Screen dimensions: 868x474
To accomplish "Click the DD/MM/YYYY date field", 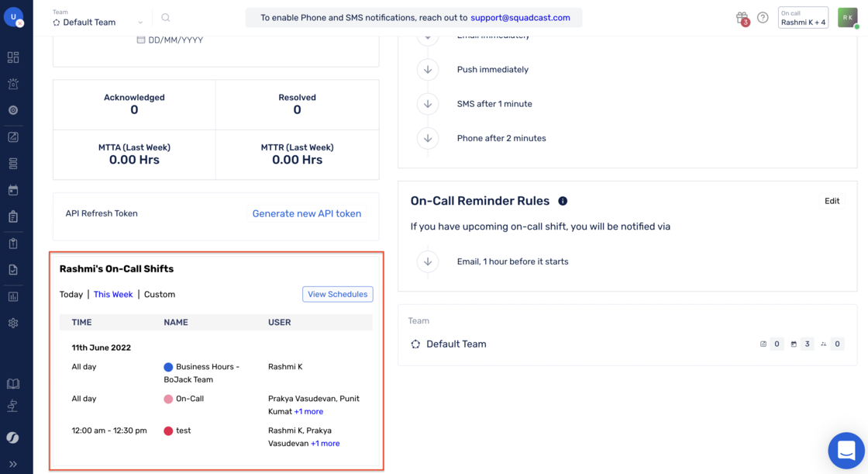I will (170, 40).
